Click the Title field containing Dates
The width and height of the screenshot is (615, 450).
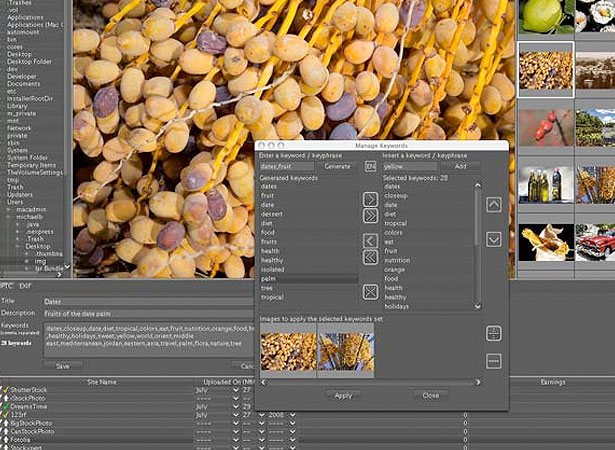[x=149, y=301]
